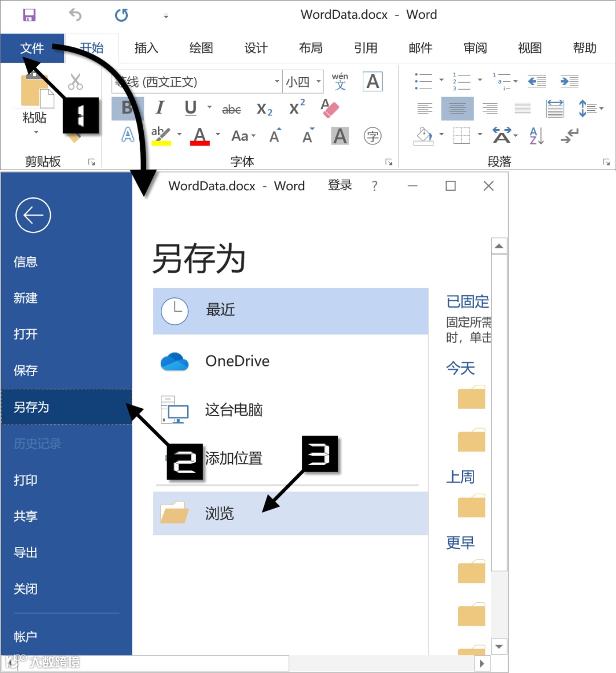Image resolution: width=616 pixels, height=673 pixels.
Task: Switch to the 引用 ribbon tab
Action: (x=366, y=48)
